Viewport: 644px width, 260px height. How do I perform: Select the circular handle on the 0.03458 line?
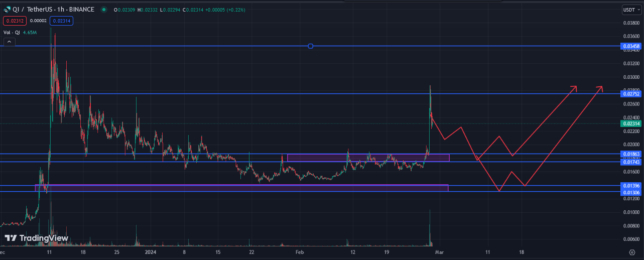(x=310, y=46)
